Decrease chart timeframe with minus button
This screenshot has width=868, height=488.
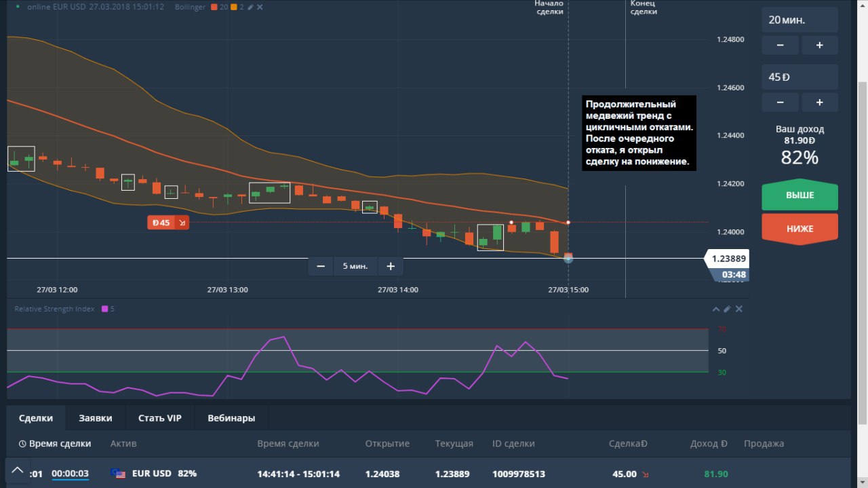(x=321, y=266)
